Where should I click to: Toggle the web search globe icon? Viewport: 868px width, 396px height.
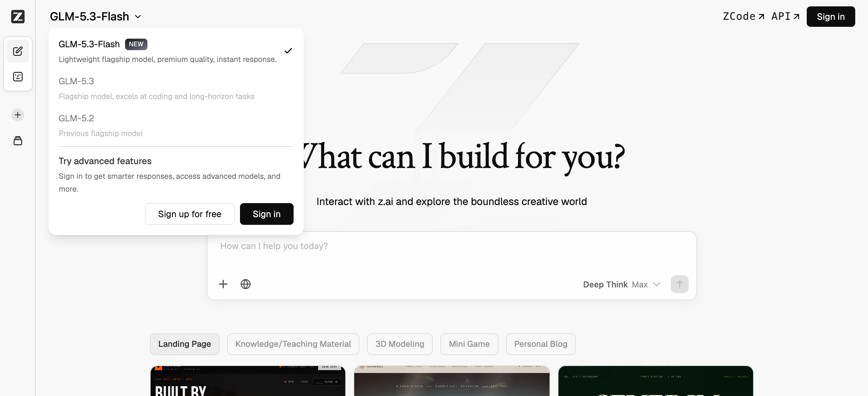click(246, 284)
